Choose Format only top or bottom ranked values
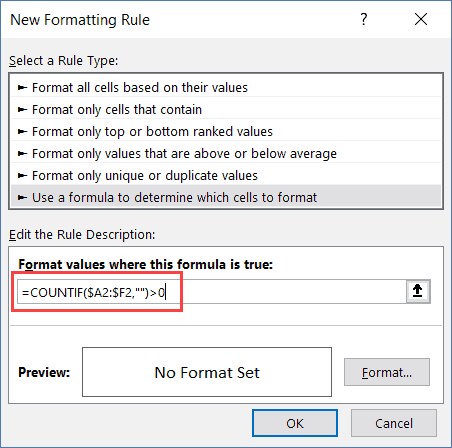 (226, 132)
